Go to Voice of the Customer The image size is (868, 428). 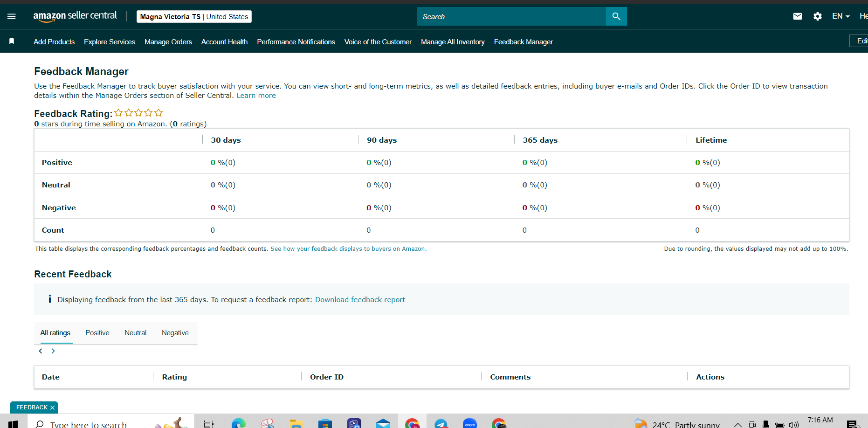(378, 42)
